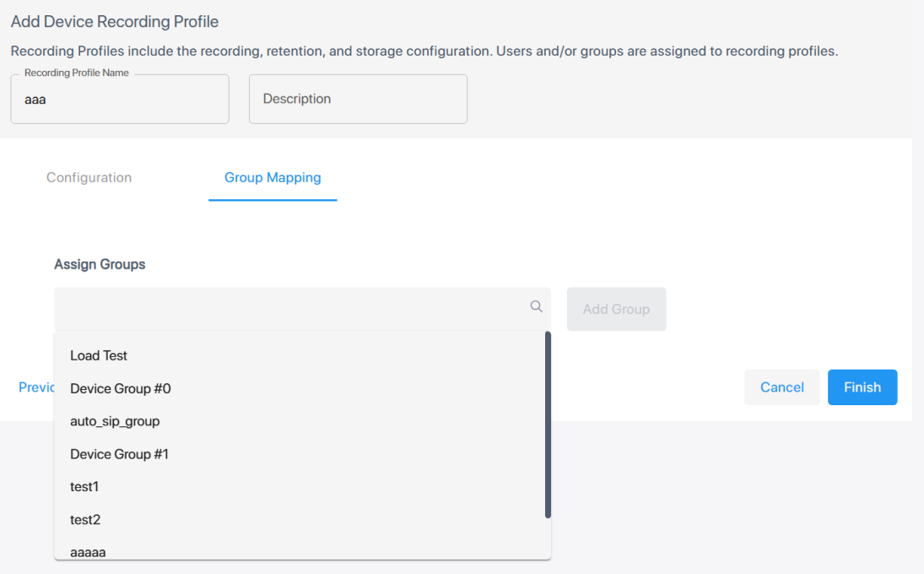The height and width of the screenshot is (574, 924).
Task: Select the Group Mapping tab
Action: 273,177
